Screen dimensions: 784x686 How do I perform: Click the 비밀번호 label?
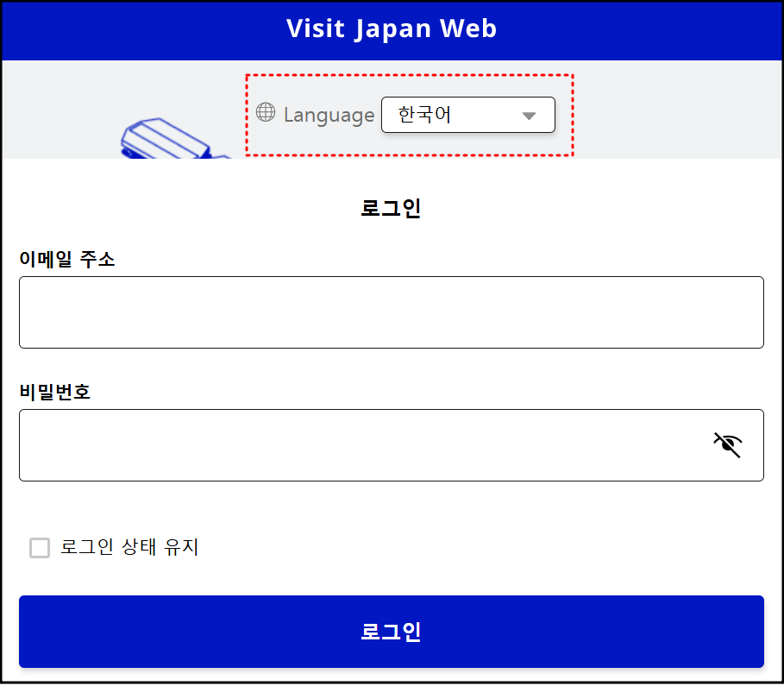pos(55,392)
